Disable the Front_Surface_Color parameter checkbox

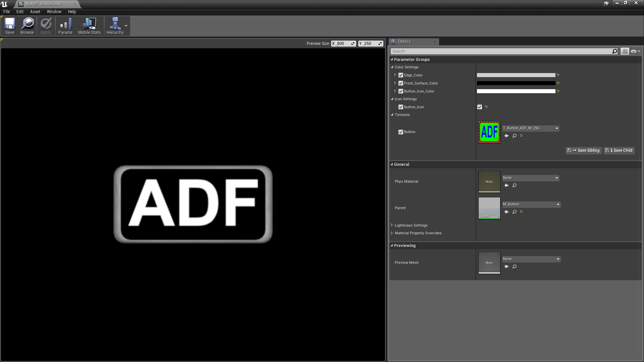(400, 83)
